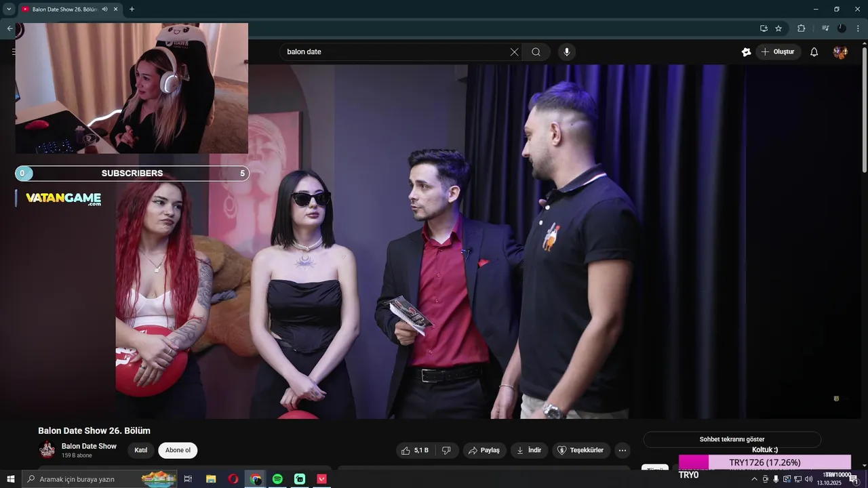This screenshot has height=488, width=868.
Task: Open Chrome from the taskbar
Action: 256,479
